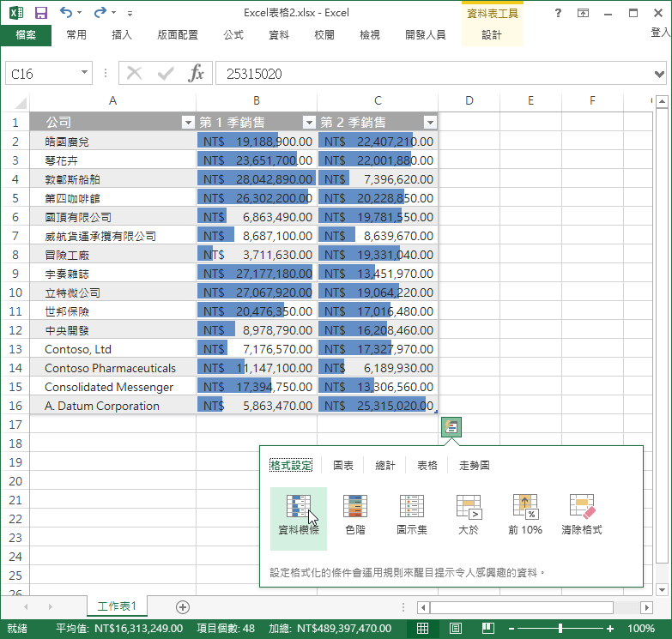
Task: Open the Undo history dropdown arrow
Action: click(79, 13)
